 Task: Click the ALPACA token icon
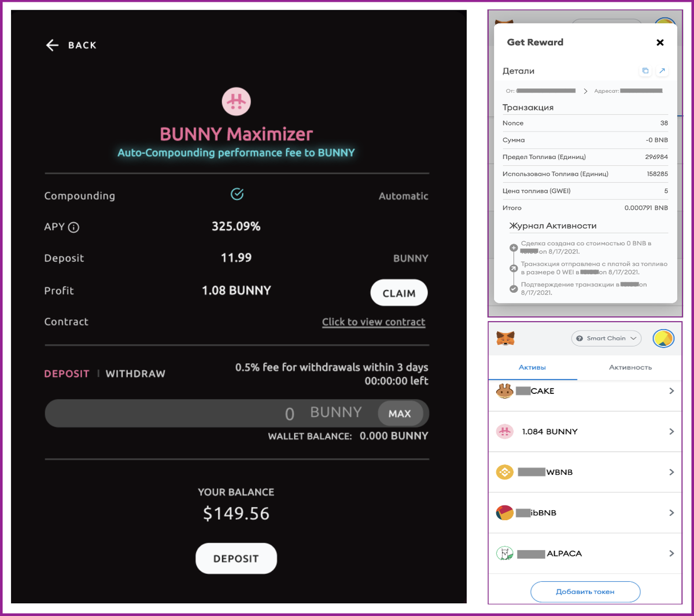[505, 554]
